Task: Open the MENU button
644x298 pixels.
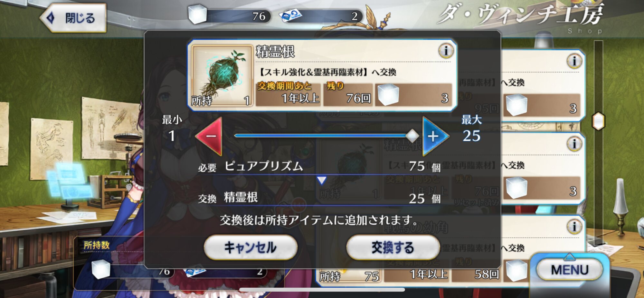Action: tap(569, 270)
